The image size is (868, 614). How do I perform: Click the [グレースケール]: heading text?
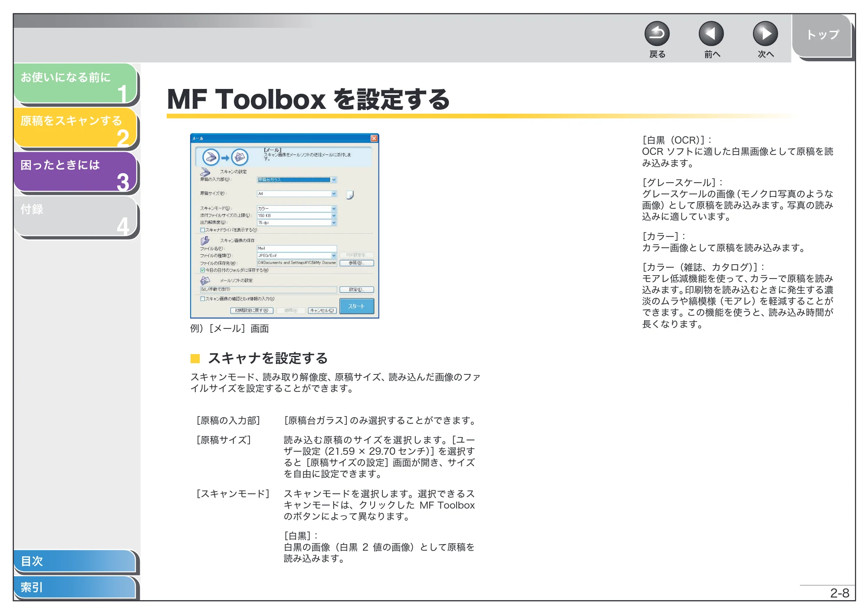click(682, 183)
